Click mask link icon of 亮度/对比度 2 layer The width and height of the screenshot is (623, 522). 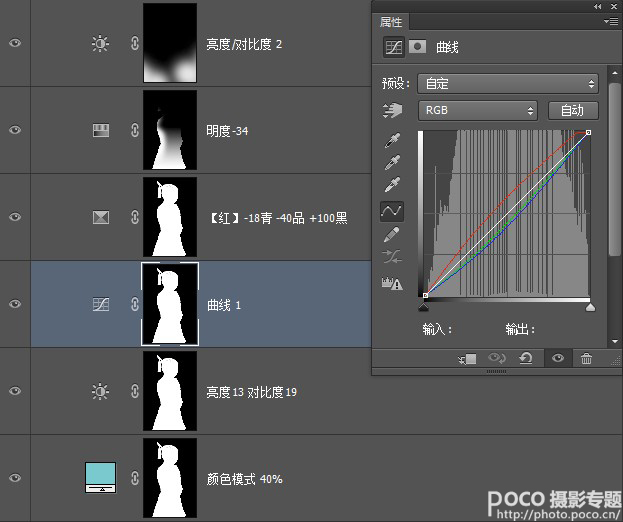coord(135,43)
